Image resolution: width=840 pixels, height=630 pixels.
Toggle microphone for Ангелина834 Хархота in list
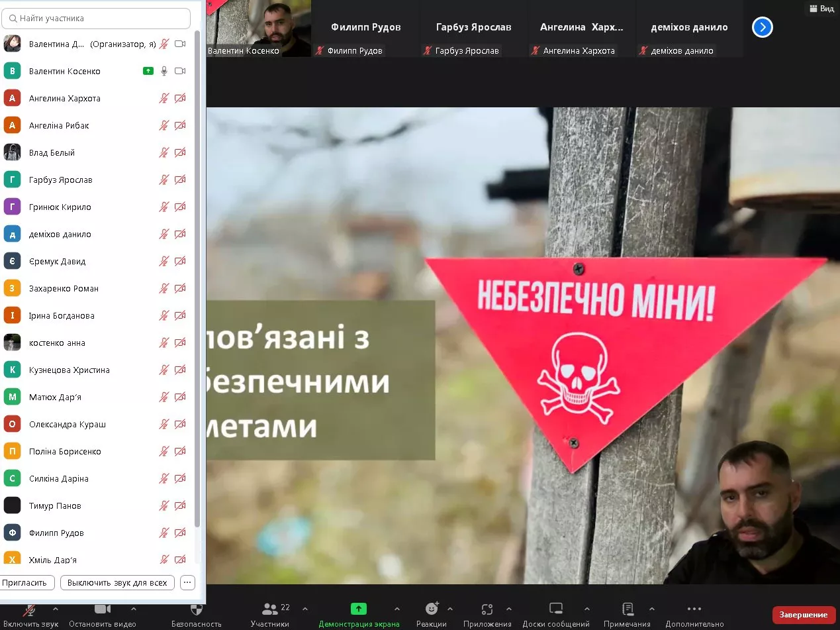coord(164,98)
